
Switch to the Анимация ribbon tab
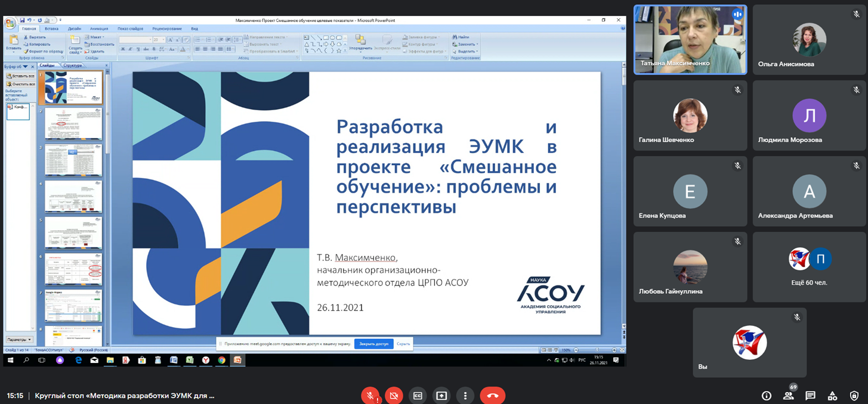[99, 29]
